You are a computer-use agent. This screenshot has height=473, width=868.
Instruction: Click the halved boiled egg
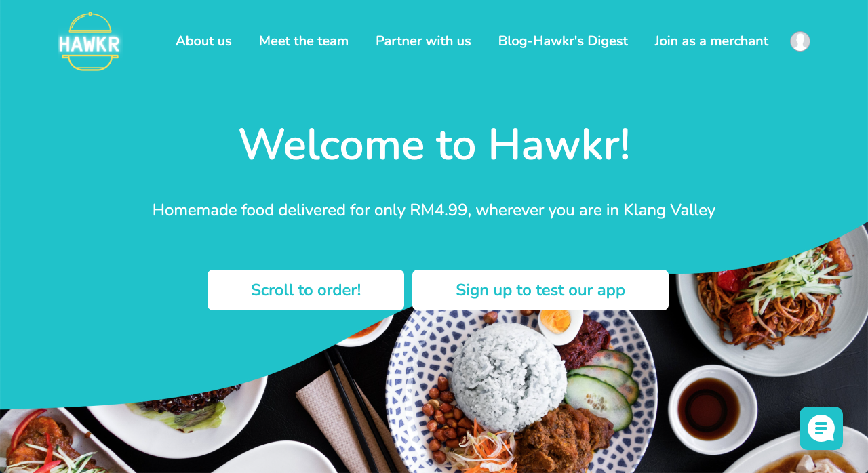coord(560,326)
